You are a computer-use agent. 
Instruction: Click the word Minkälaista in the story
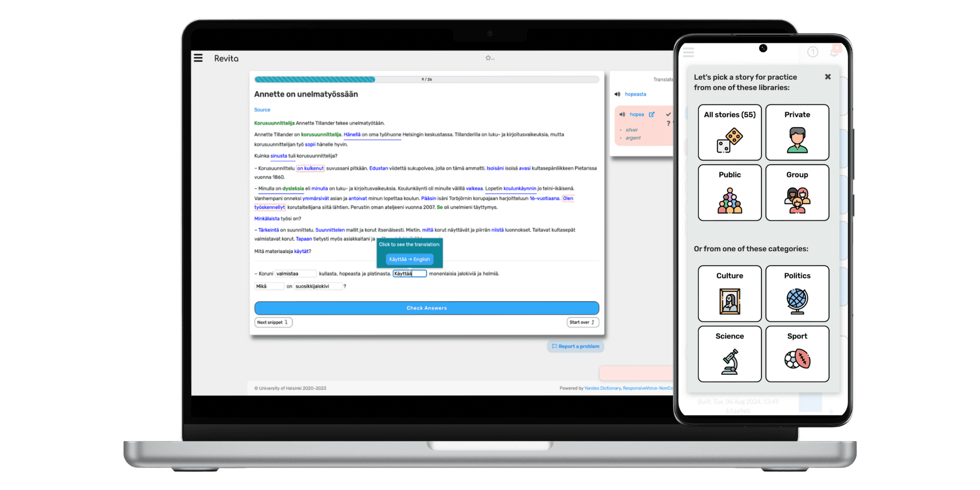pyautogui.click(x=267, y=219)
